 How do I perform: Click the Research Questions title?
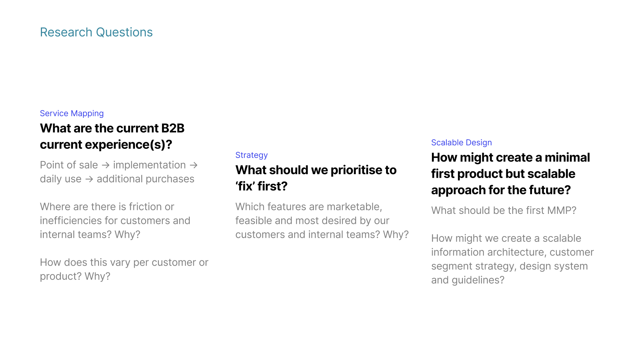[x=96, y=32]
